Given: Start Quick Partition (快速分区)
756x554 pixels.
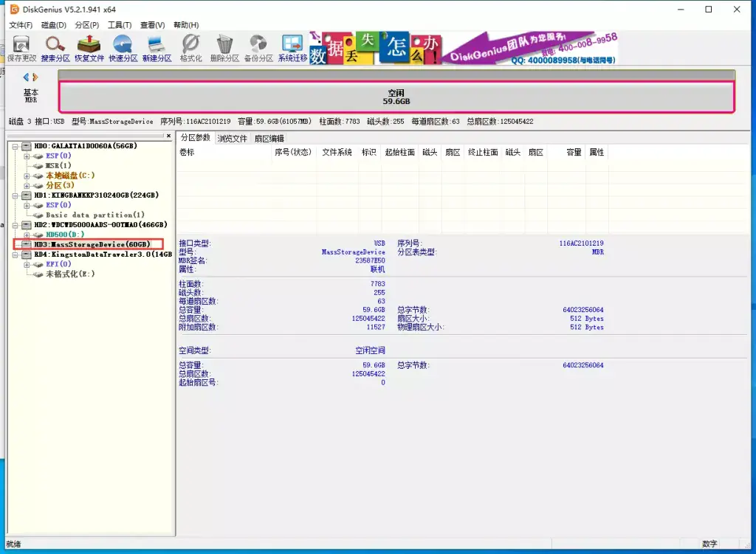Looking at the screenshot, I should click(x=123, y=49).
